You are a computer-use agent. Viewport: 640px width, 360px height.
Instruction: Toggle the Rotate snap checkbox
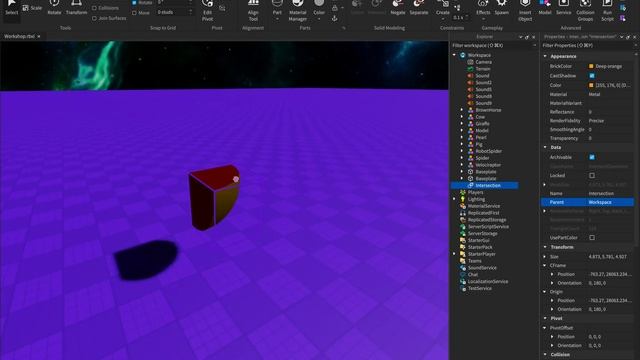[134, 2]
